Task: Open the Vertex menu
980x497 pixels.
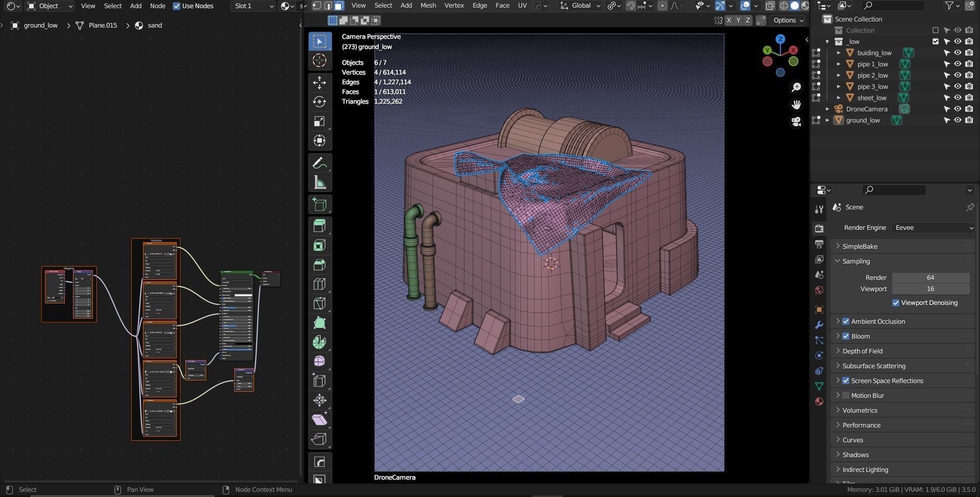Action: pos(454,6)
